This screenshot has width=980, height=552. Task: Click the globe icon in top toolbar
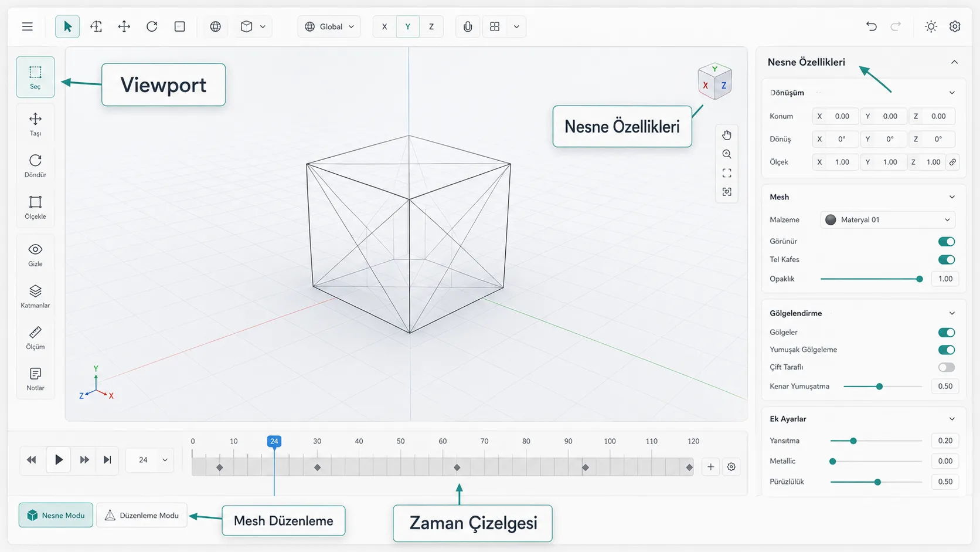(216, 26)
